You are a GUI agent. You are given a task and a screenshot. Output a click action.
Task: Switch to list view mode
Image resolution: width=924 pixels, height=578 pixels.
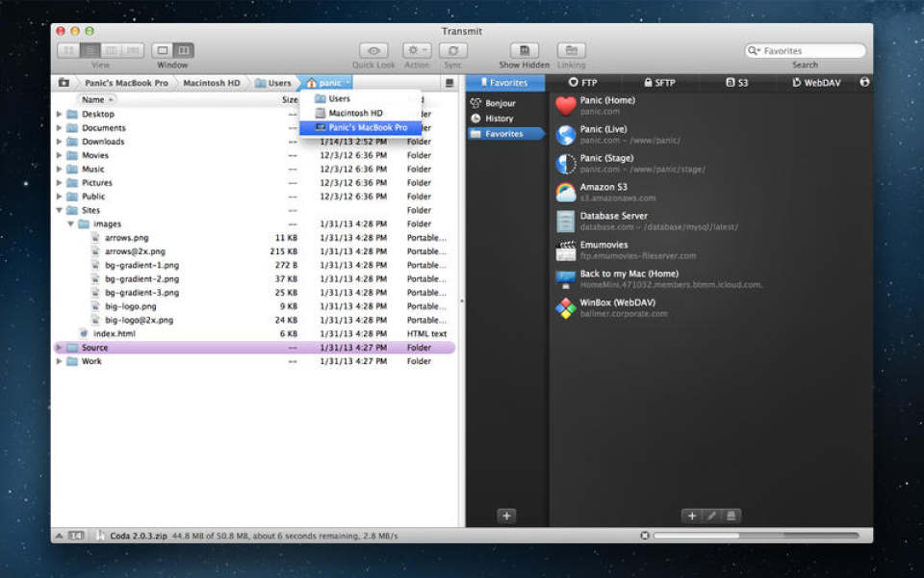coord(90,51)
